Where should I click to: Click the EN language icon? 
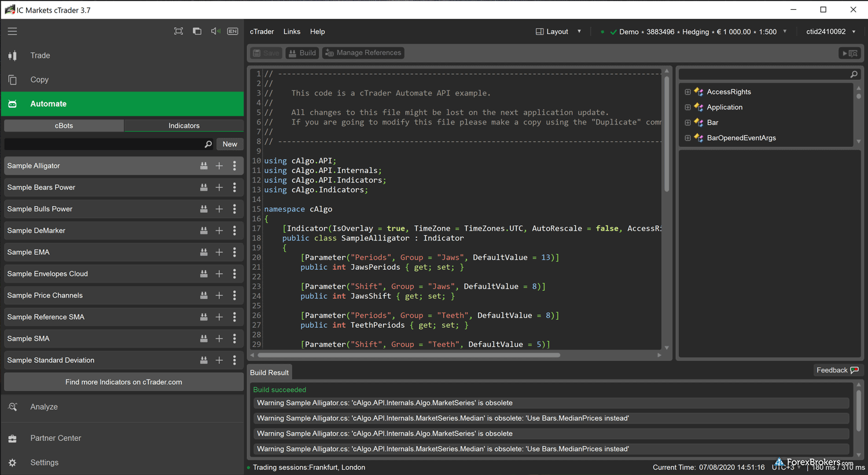point(233,31)
